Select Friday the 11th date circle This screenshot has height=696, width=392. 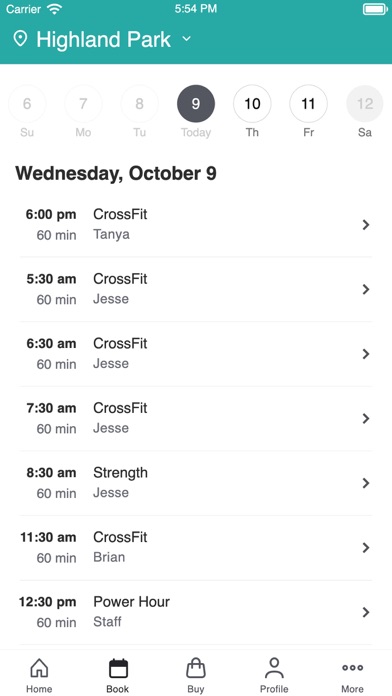[x=309, y=104]
